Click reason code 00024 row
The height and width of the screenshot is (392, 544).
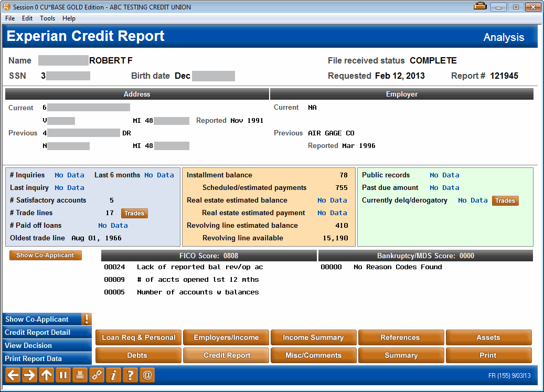tap(183, 267)
